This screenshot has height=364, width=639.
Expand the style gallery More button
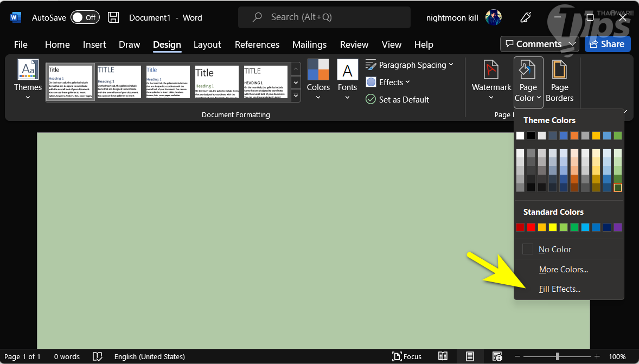tap(296, 95)
